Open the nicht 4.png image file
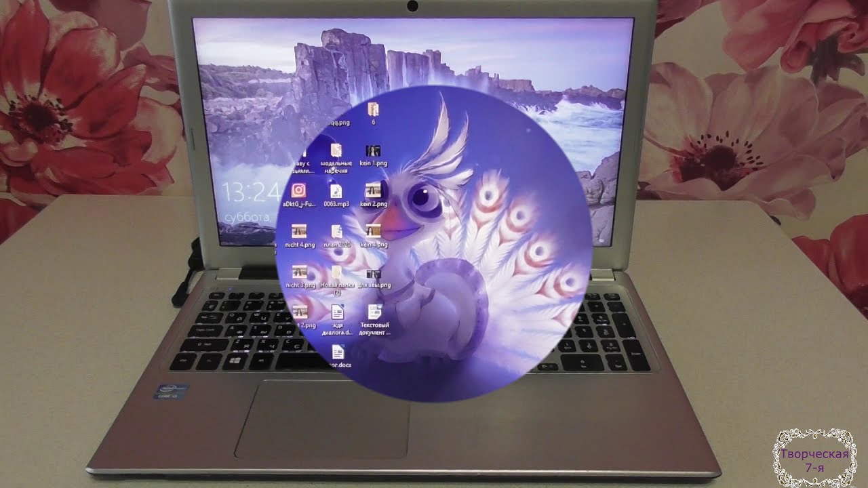 click(x=299, y=235)
